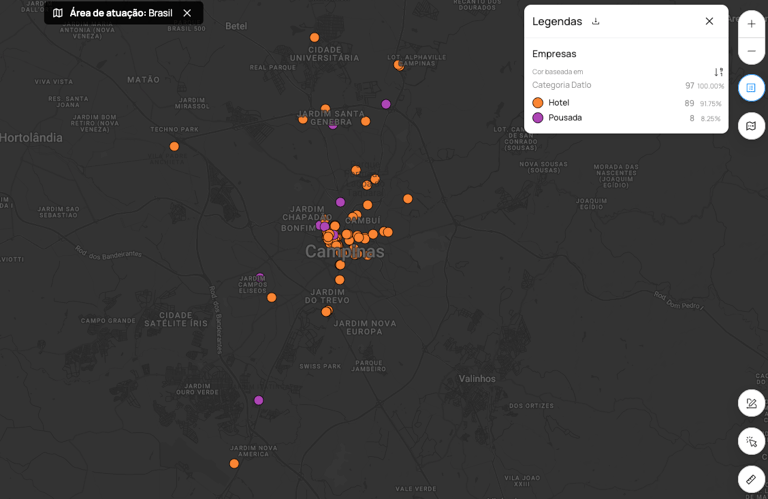Close the Legendas panel
Screen dimensions: 768x499
click(709, 21)
